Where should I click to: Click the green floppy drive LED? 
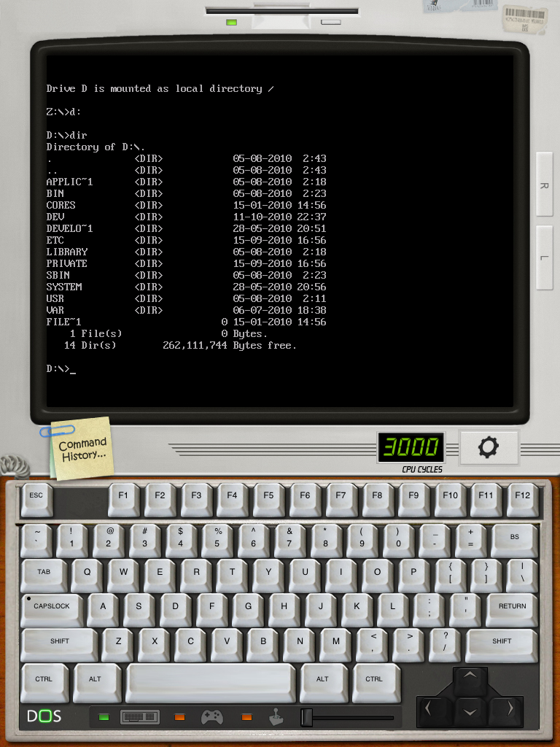click(231, 22)
